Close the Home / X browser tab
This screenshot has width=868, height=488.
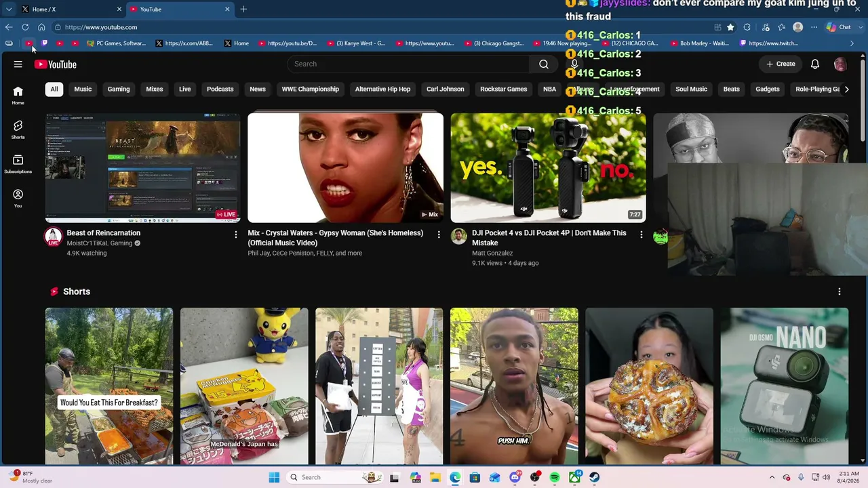(x=119, y=9)
